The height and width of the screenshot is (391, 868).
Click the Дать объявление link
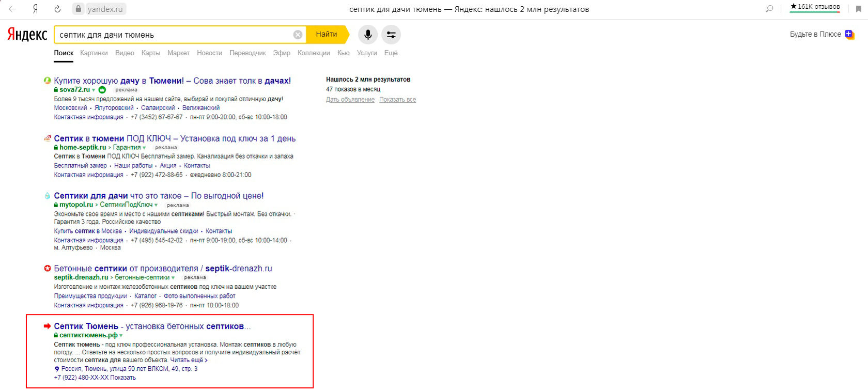(x=350, y=100)
